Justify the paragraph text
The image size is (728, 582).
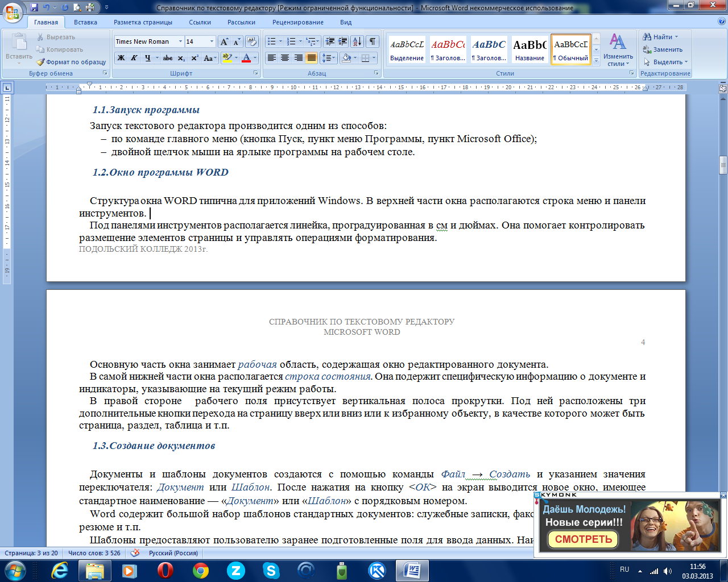pyautogui.click(x=312, y=58)
